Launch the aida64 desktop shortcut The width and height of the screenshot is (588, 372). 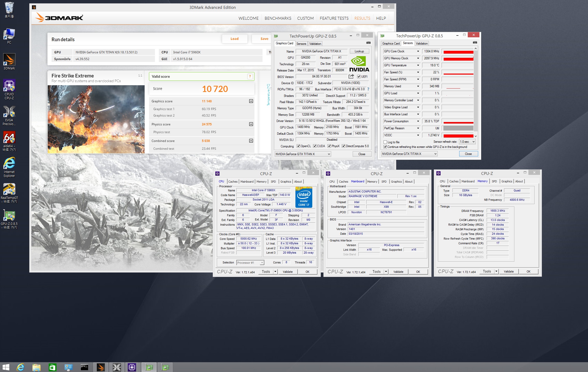coord(9,141)
